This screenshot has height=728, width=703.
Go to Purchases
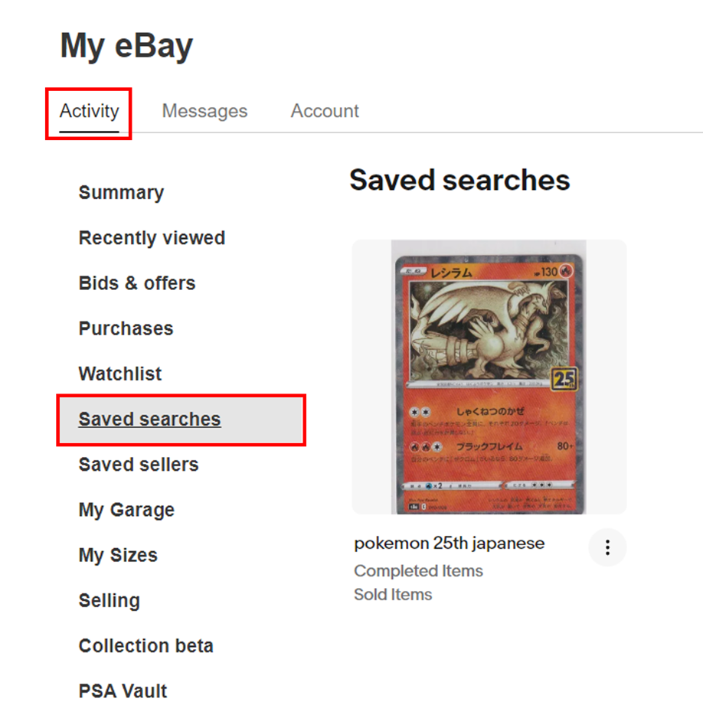pos(126,328)
